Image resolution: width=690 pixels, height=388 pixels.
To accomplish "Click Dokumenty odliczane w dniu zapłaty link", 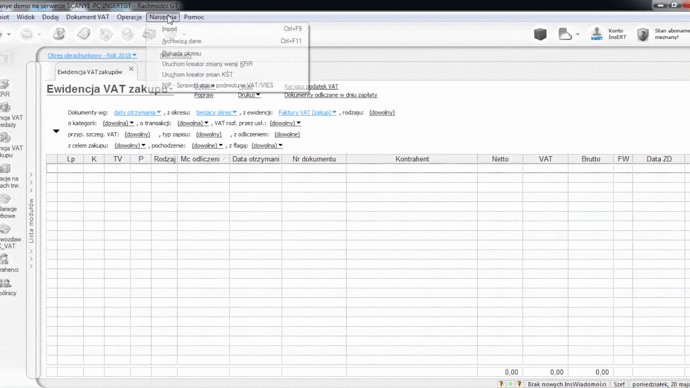I will click(x=330, y=95).
